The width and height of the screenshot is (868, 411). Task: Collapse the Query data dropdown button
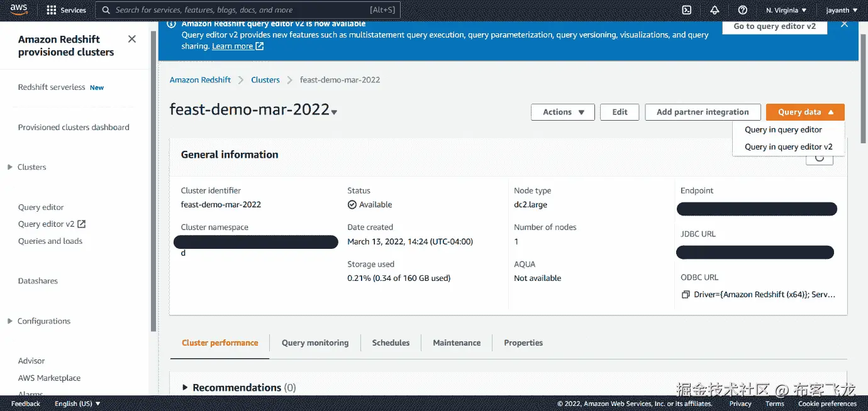(x=805, y=112)
